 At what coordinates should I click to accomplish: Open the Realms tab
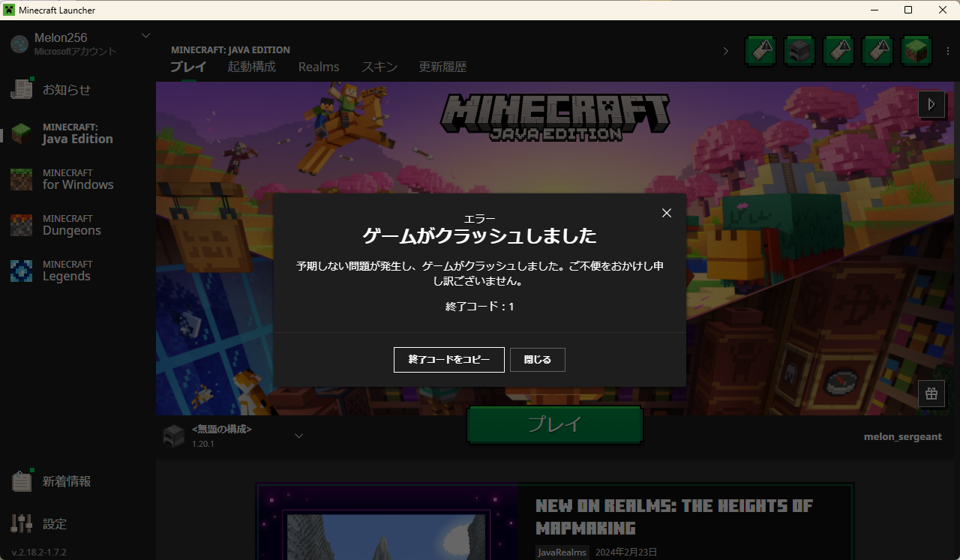(319, 67)
